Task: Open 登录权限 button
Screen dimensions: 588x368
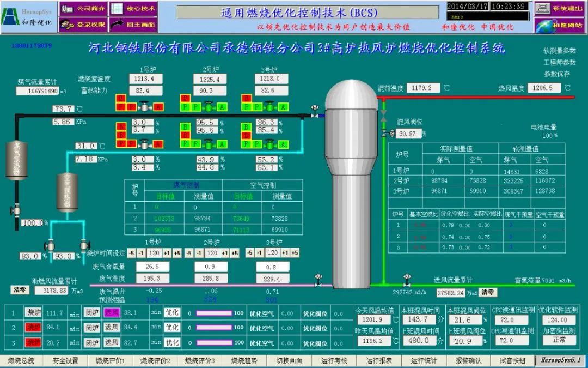Action: tap(83, 25)
